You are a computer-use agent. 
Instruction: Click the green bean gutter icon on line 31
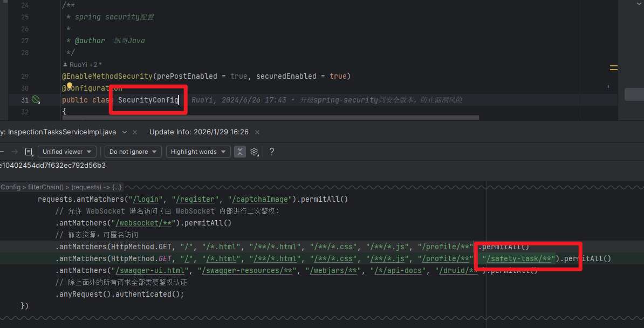[36, 100]
